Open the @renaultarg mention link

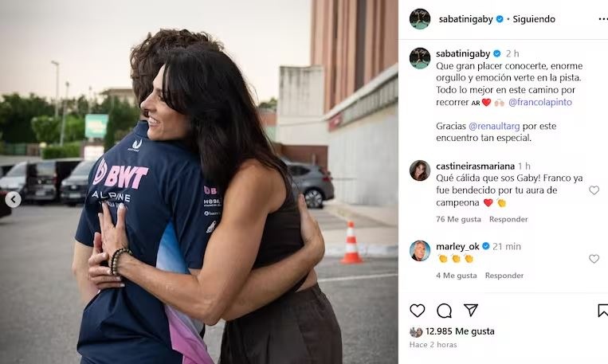pyautogui.click(x=494, y=126)
